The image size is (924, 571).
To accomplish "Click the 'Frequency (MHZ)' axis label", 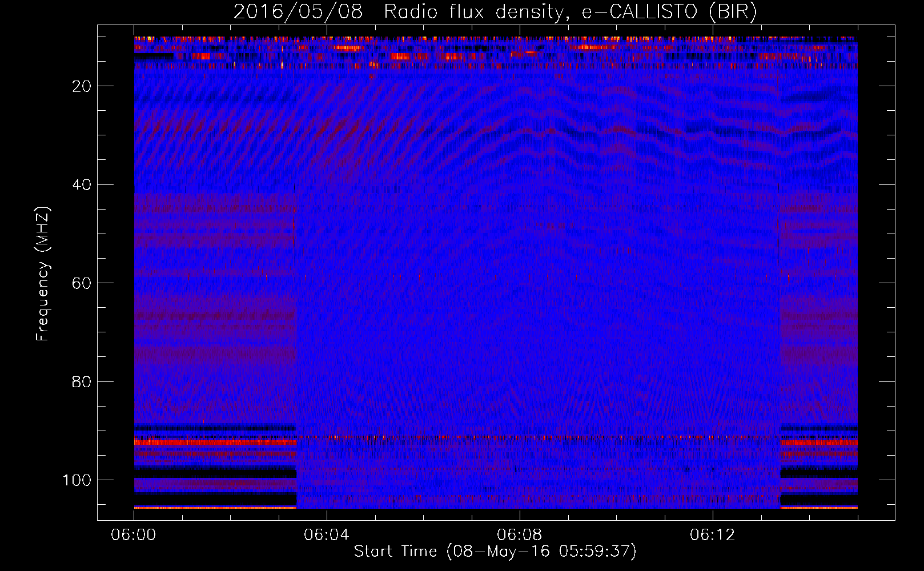I will 43,274.
